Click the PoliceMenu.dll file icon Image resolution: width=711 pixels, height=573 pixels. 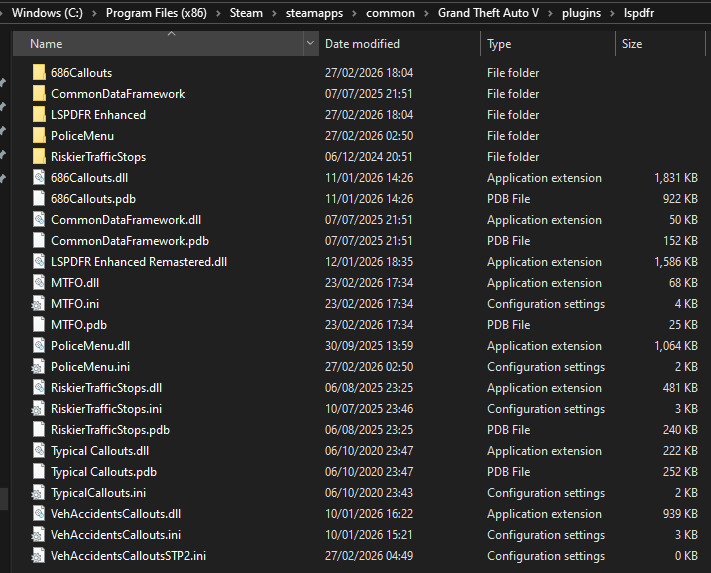[39, 345]
